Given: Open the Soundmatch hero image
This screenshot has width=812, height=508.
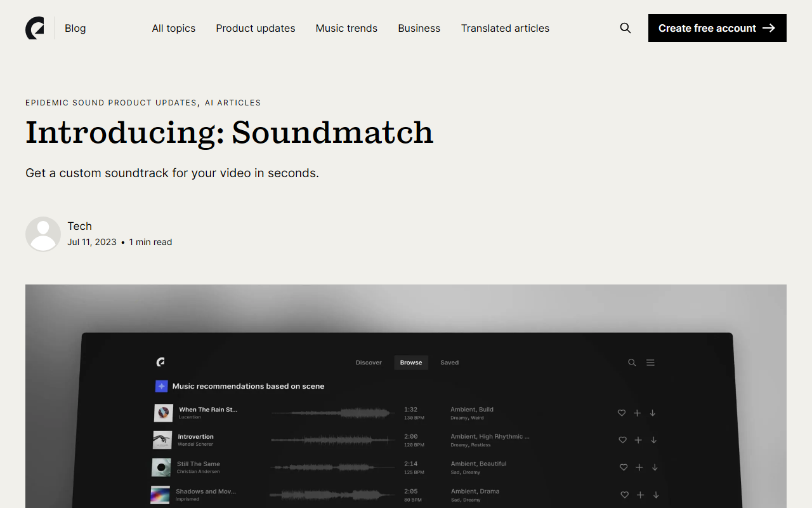Looking at the screenshot, I should (x=406, y=396).
